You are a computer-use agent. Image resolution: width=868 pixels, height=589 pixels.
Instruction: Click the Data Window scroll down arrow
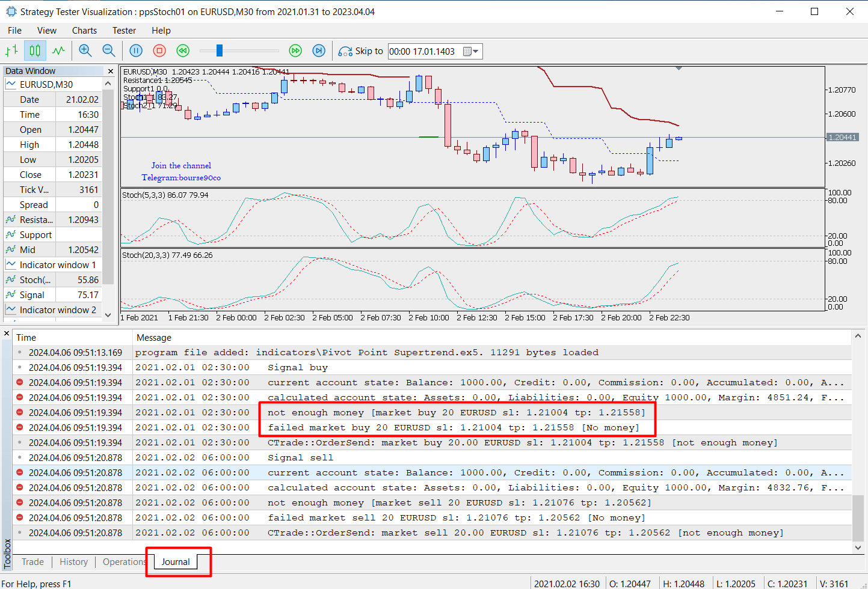tap(108, 315)
